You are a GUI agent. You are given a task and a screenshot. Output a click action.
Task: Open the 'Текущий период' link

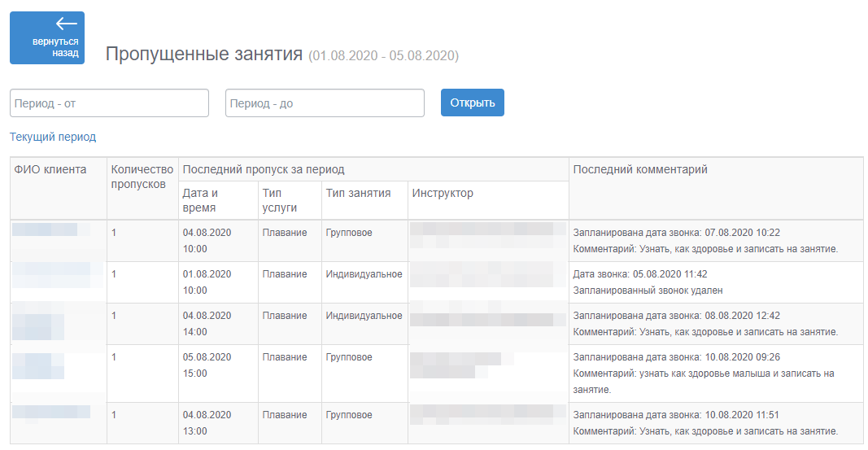pyautogui.click(x=53, y=137)
